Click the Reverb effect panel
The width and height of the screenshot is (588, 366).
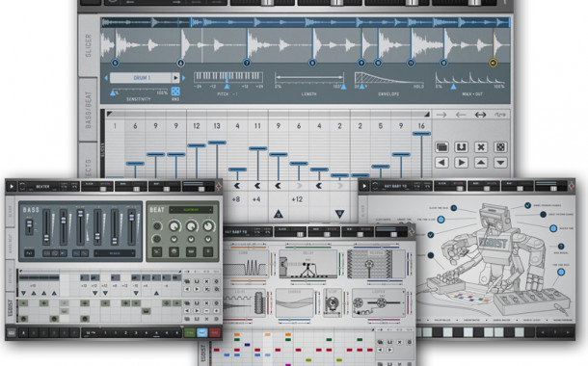click(376, 265)
